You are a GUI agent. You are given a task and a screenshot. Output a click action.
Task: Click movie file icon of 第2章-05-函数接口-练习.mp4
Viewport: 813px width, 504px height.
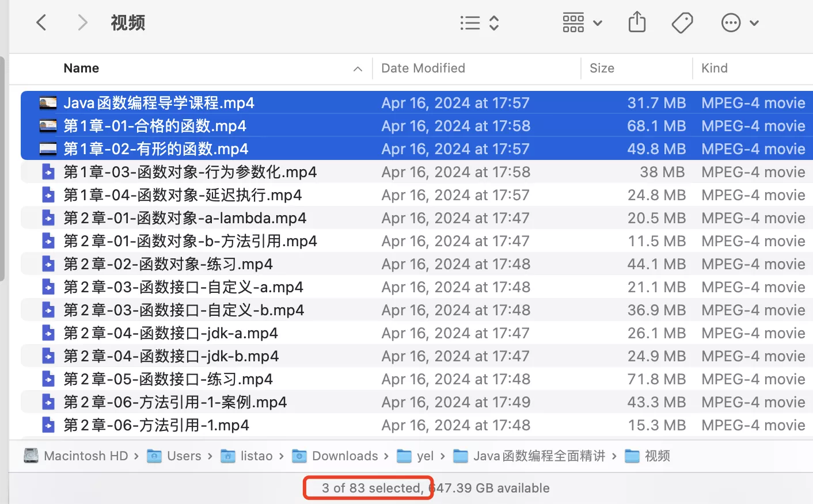(x=48, y=379)
